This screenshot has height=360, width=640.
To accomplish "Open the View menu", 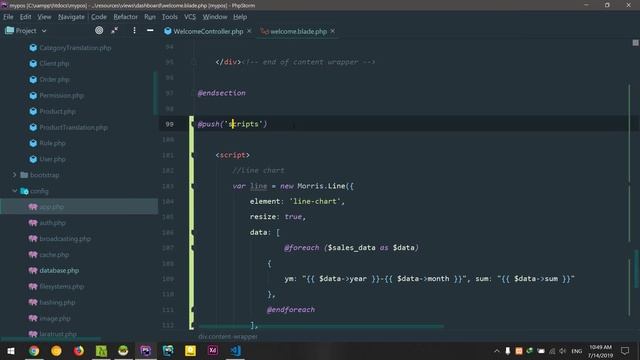I will [x=44, y=17].
